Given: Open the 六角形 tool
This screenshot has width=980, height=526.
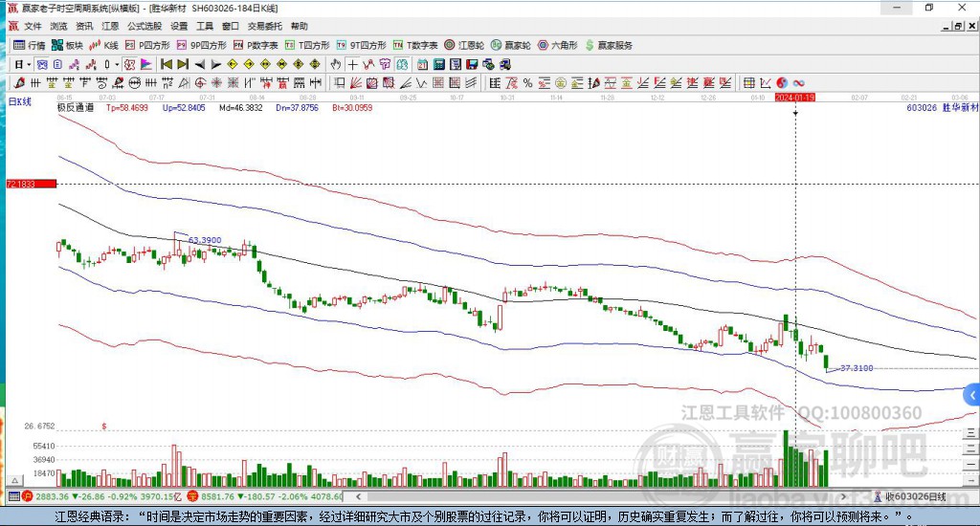Looking at the screenshot, I should coord(558,45).
